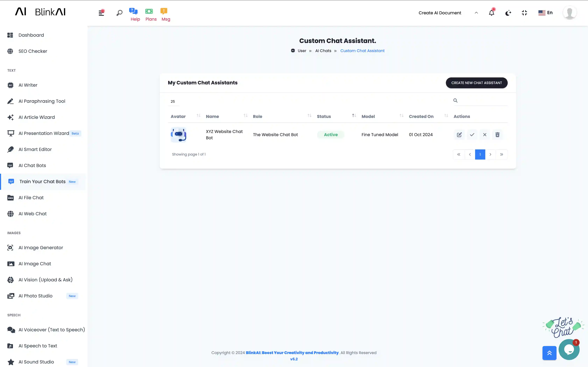The image size is (588, 367).
Task: Approve the chat bot with the check action
Action: (x=472, y=134)
